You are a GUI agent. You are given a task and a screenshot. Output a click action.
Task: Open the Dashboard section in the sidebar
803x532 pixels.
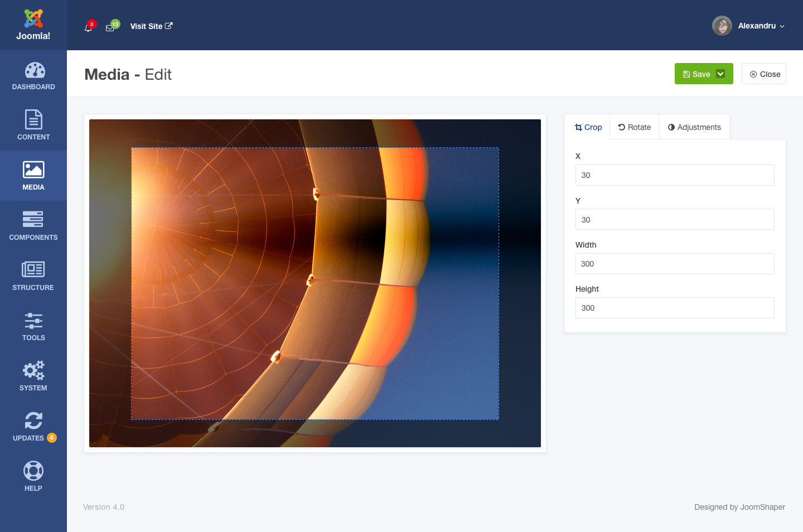33,76
